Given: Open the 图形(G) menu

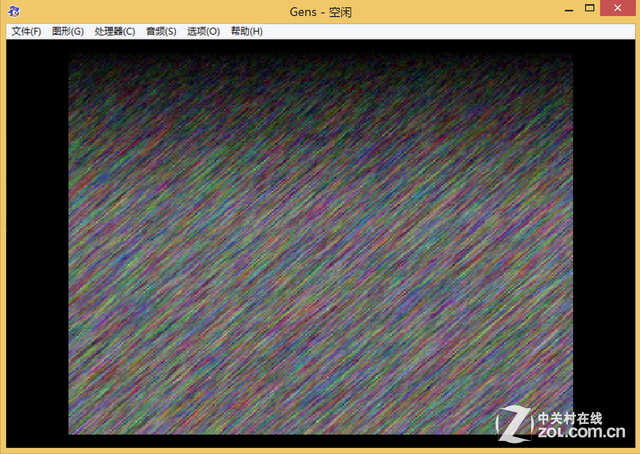Looking at the screenshot, I should point(68,31).
